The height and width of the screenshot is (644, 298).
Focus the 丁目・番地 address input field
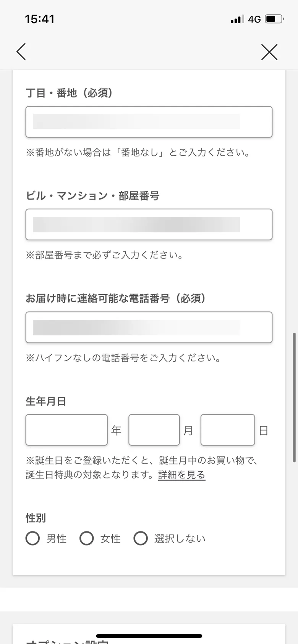tap(149, 122)
